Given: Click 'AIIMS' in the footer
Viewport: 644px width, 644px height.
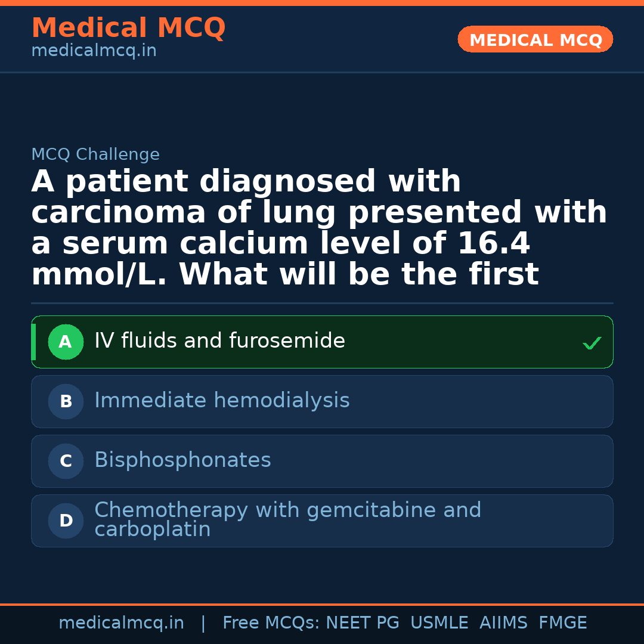Looking at the screenshot, I should click(503, 623).
